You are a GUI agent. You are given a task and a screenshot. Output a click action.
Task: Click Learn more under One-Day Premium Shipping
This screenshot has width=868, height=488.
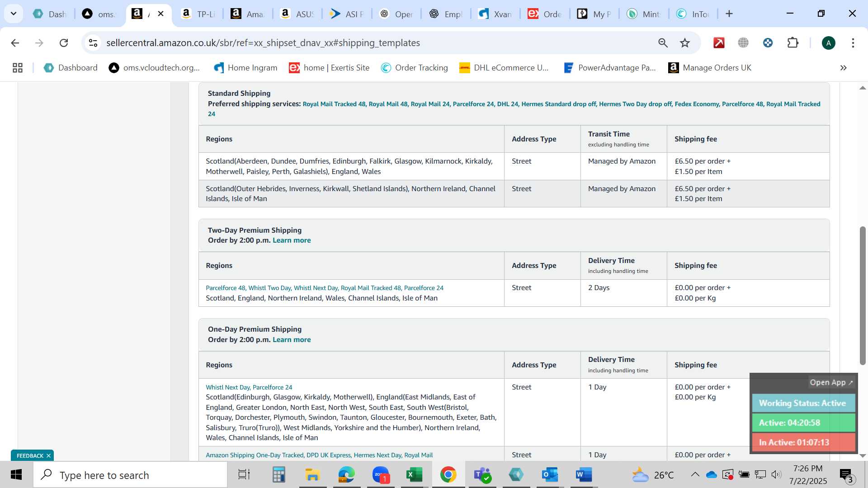[292, 340]
